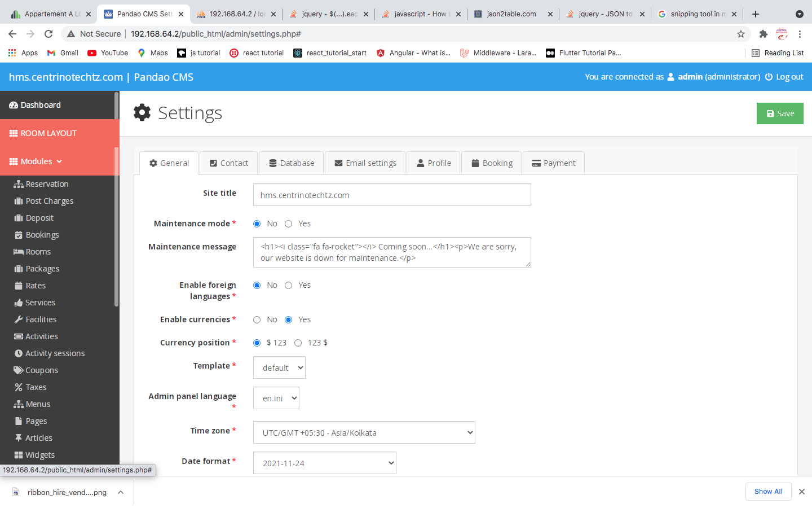The width and height of the screenshot is (812, 508).
Task: Open the ROOM LAYOUT link
Action: click(x=48, y=133)
